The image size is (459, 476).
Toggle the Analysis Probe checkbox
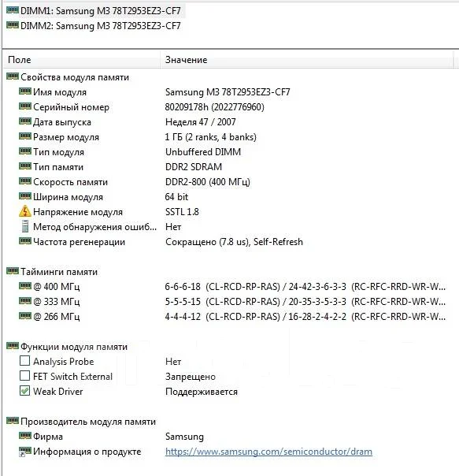[24, 361]
